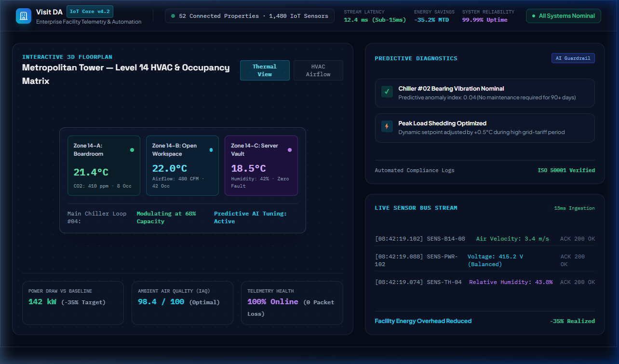The image size is (619, 364).
Task: Click the SENS-PWR-102 Voltage stream row
Action: (x=485, y=260)
